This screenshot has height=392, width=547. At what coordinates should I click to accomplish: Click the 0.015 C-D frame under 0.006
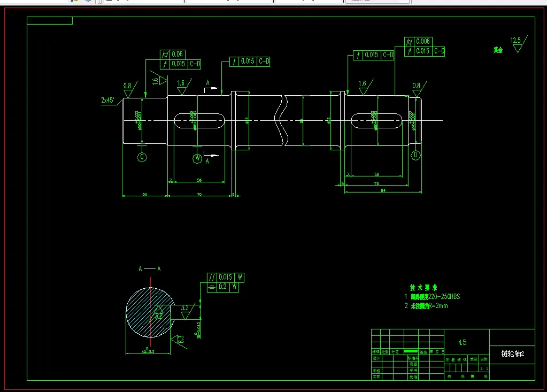425,51
